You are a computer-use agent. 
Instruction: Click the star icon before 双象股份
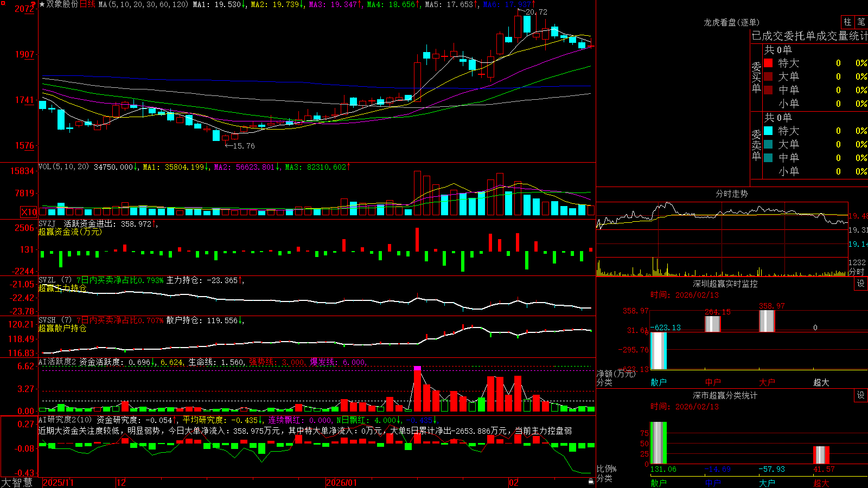(42, 4)
